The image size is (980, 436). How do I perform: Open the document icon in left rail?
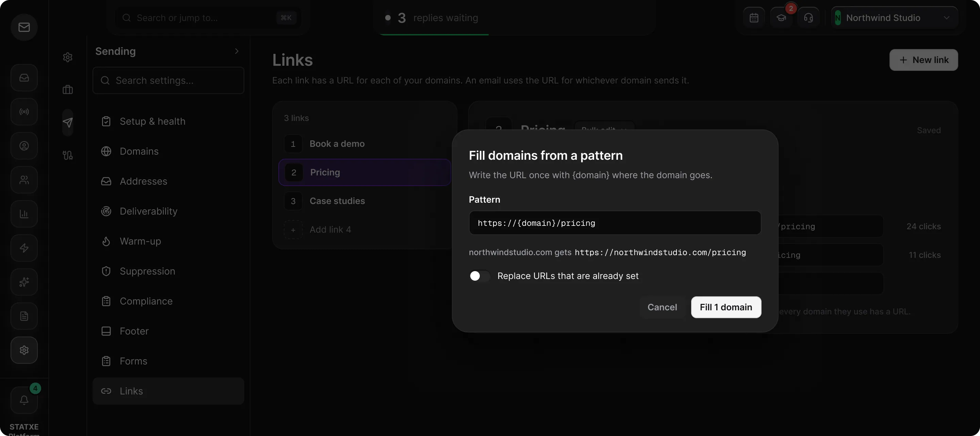24,316
